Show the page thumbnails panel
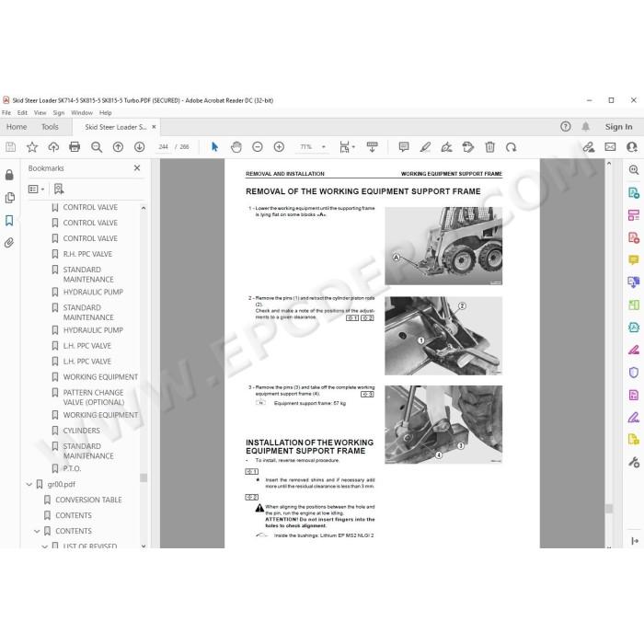Image resolution: width=644 pixels, height=644 pixels. (x=10, y=198)
